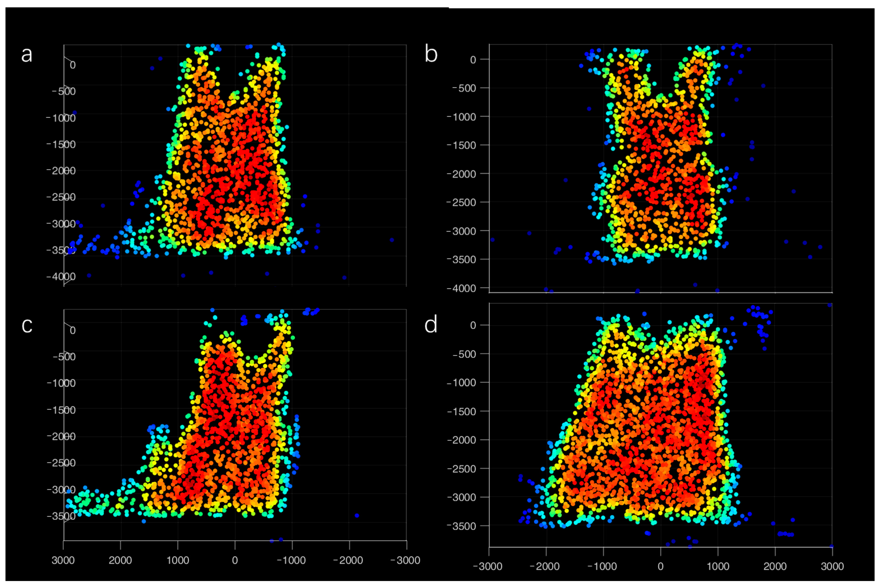
Task: Click the '-2000' y-axis tick in panel c
Action: 61,436
